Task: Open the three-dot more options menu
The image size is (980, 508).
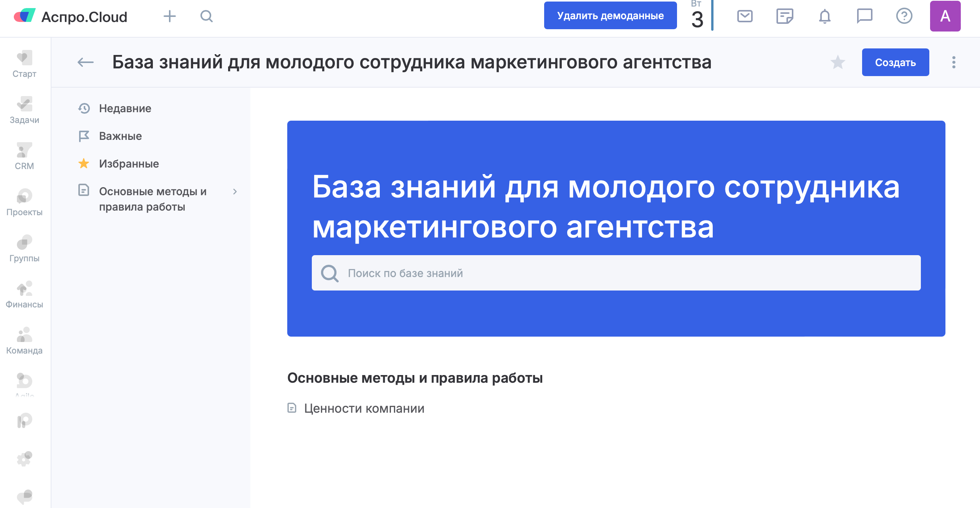Action: [x=954, y=62]
